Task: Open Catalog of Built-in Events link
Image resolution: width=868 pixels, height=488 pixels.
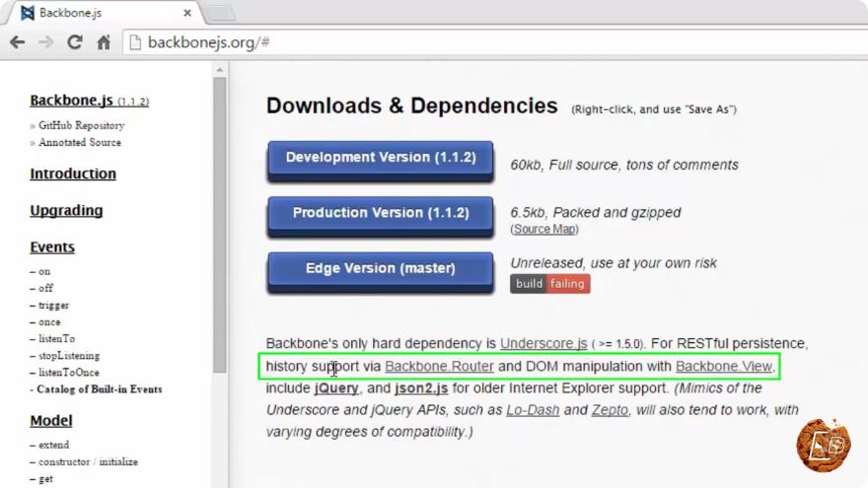Action: click(99, 389)
